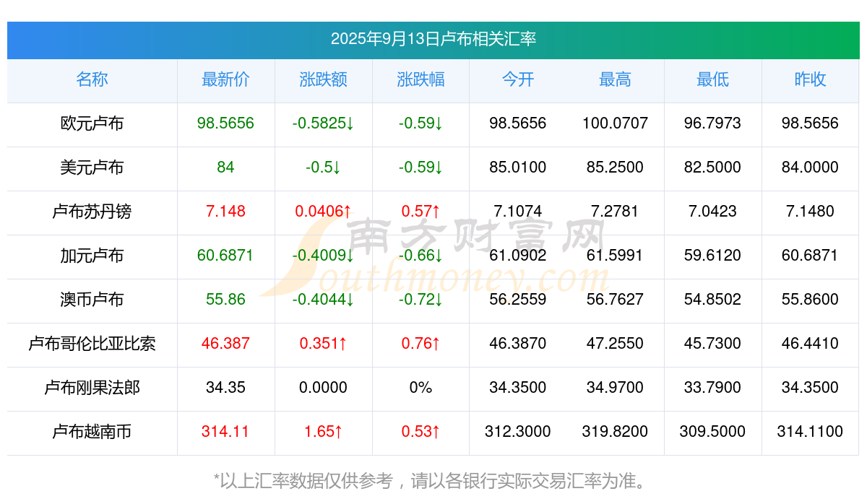Click the 涨跌幅 column header
The image size is (867, 504).
420,79
